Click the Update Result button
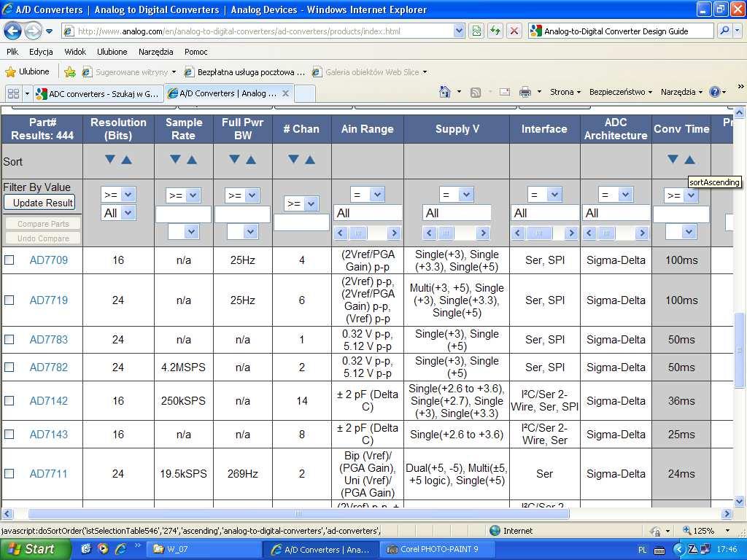 [40, 203]
